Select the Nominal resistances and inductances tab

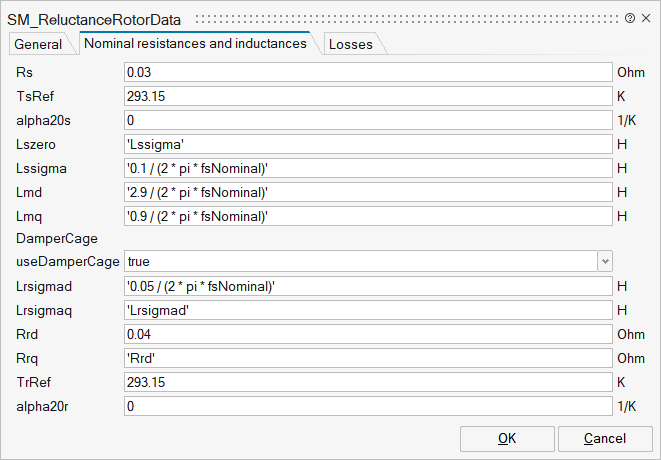(195, 44)
